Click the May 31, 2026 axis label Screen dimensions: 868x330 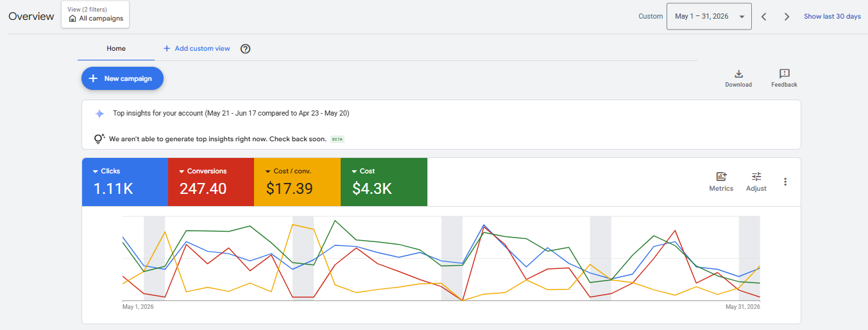[743, 307]
